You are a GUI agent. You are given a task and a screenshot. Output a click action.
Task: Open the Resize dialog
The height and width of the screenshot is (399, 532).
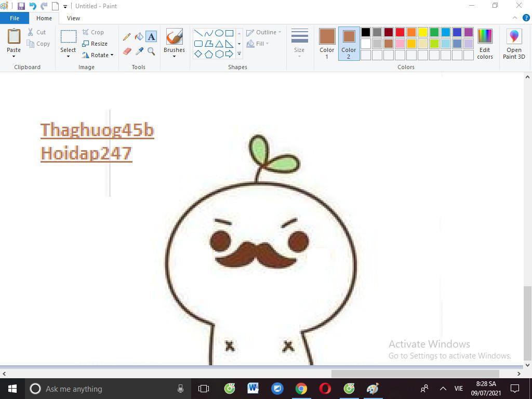coord(95,44)
